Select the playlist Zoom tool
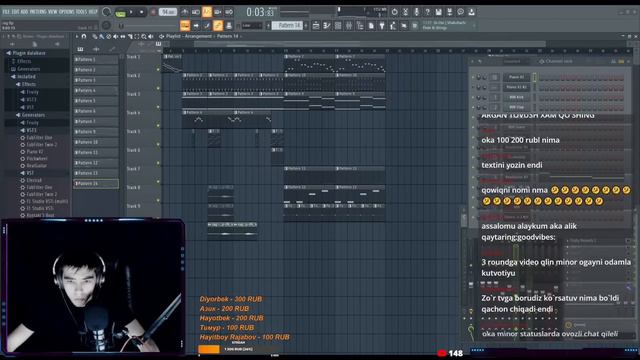The width and height of the screenshot is (640, 360). point(144,36)
